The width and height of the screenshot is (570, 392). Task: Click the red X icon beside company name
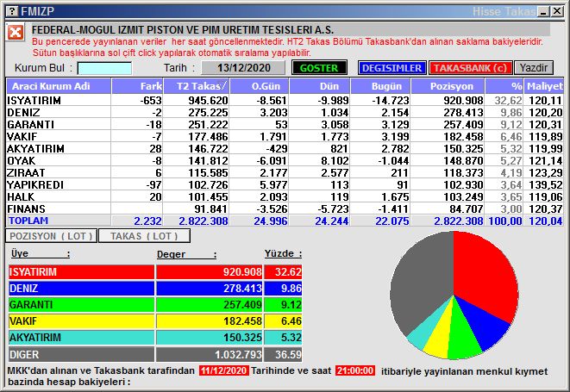(16, 33)
